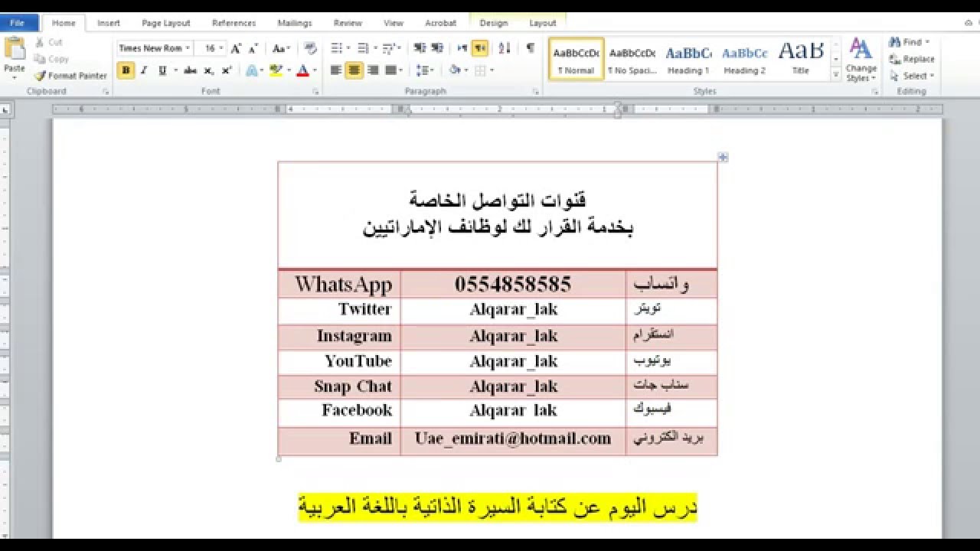Expand the Styles gallery more arrow

[835, 75]
